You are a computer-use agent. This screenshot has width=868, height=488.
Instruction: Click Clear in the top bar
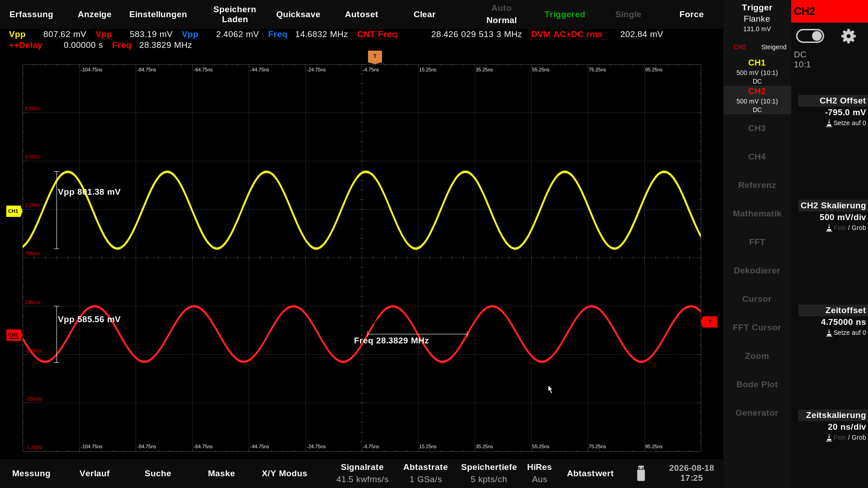coord(425,14)
